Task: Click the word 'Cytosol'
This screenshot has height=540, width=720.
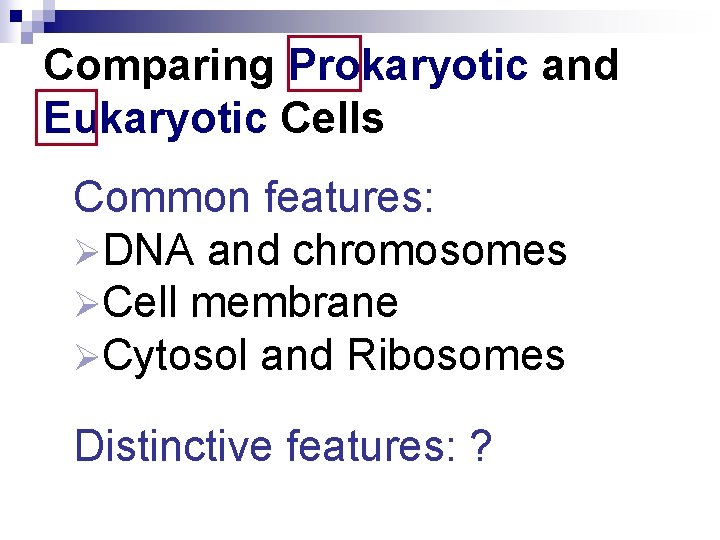Action: [x=175, y=355]
